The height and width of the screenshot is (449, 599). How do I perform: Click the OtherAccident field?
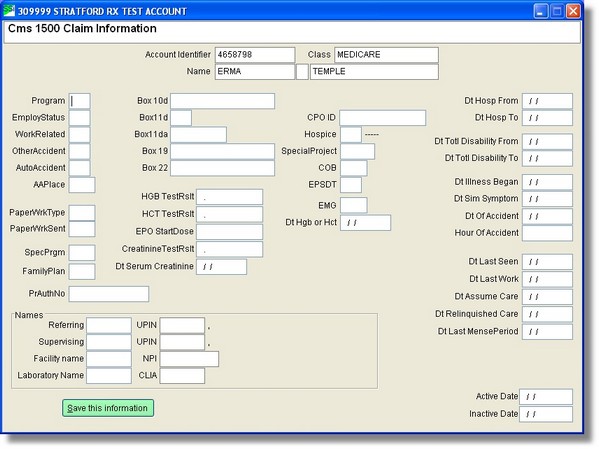pyautogui.click(x=79, y=151)
